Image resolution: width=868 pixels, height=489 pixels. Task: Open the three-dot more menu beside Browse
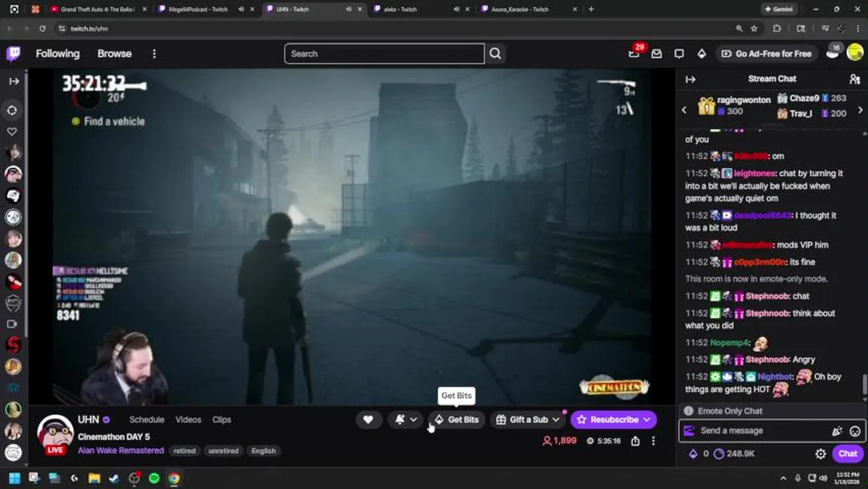click(154, 54)
